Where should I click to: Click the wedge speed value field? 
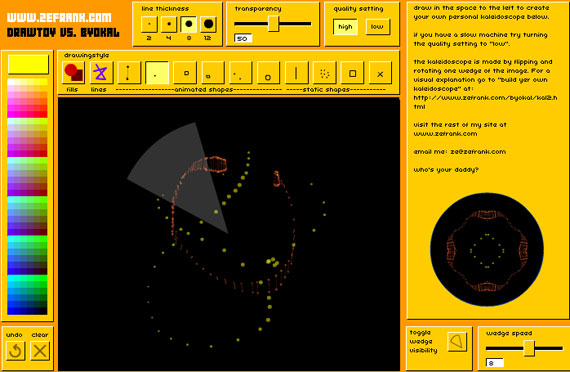(x=495, y=363)
